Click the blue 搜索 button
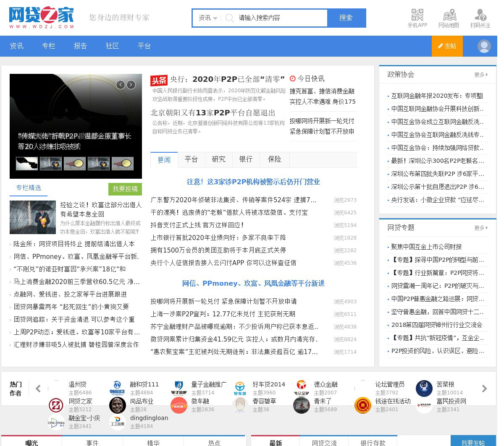This screenshot has width=504, height=446. (346, 18)
